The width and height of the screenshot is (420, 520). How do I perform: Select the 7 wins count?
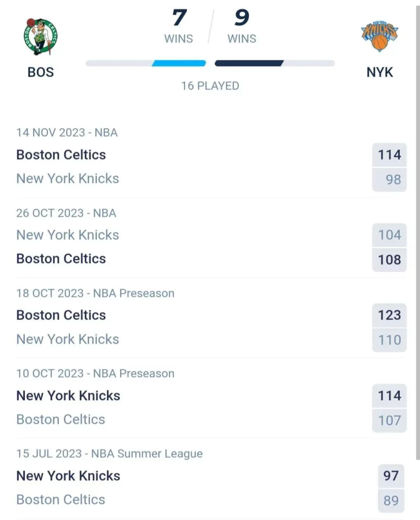[179, 18]
